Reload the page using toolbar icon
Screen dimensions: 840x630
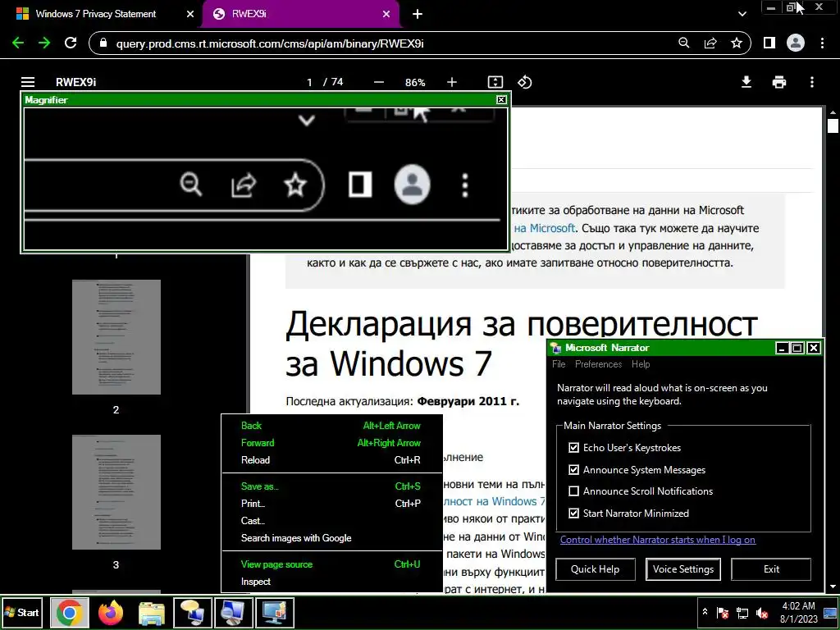pos(71,43)
